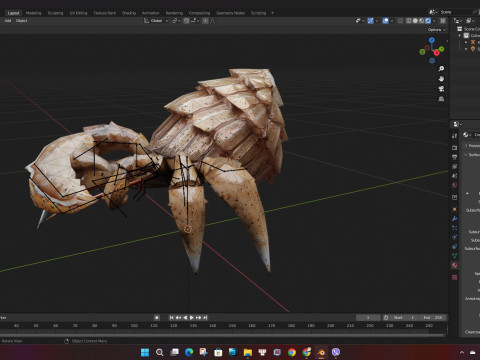Viewport: 480px width, 360px height.
Task: Open the outliner display mode dropdown
Action: pos(458,21)
